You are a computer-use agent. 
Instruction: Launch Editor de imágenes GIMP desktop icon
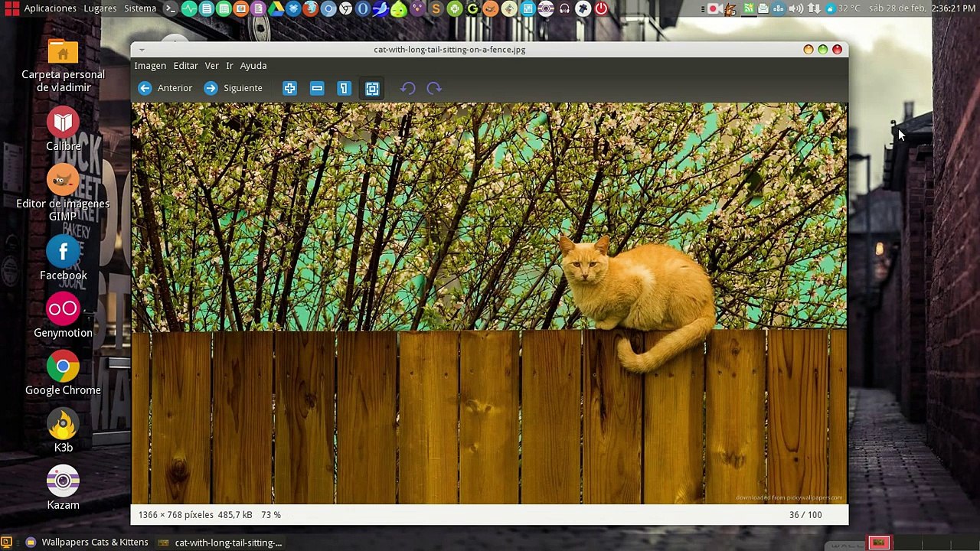pos(63,194)
